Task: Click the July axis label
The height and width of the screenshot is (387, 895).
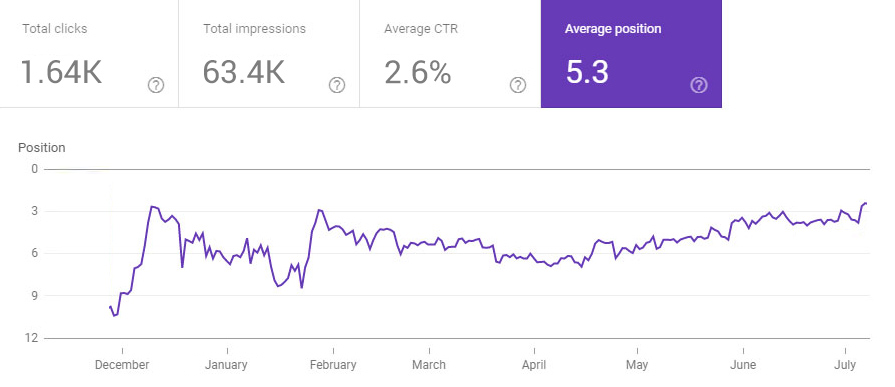Action: 845,365
